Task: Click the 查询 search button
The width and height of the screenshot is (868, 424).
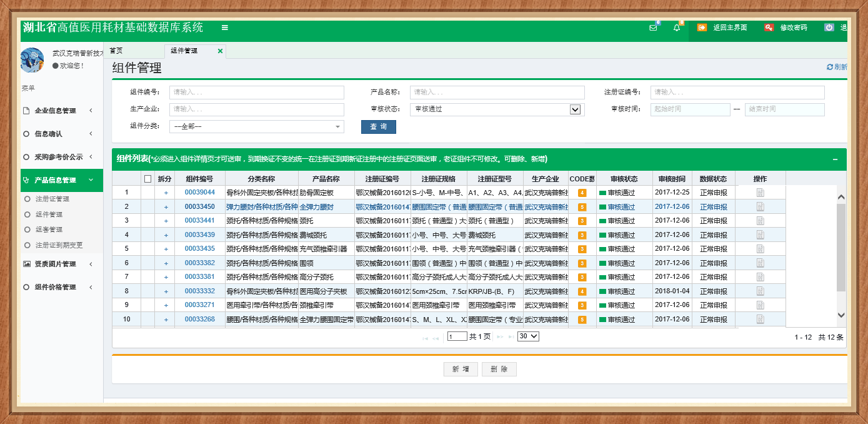Action: coord(378,127)
